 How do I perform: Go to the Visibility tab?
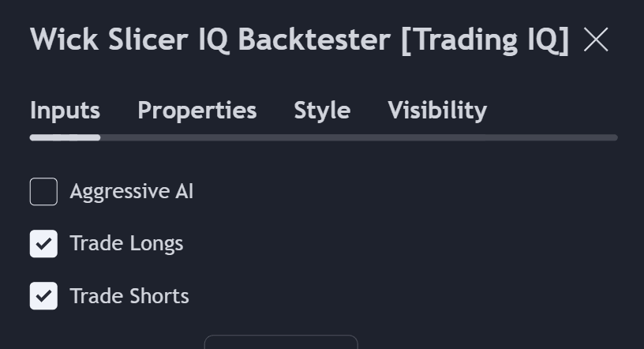(x=437, y=111)
